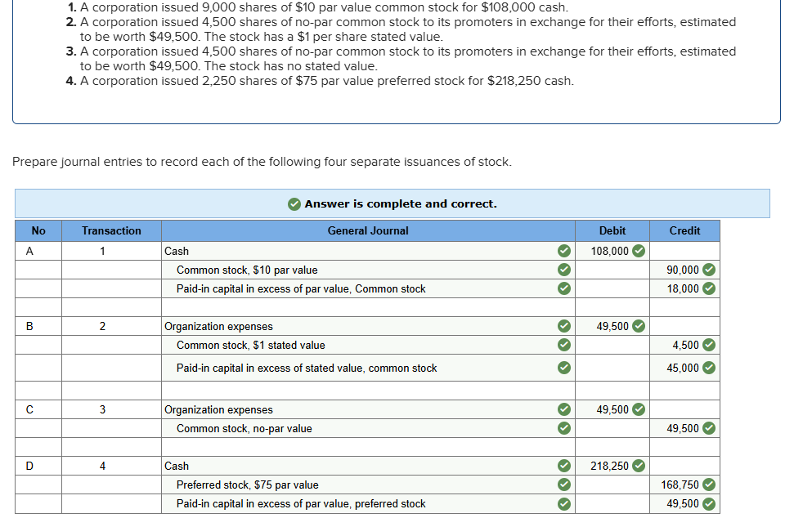This screenshot has width=812, height=527.
Task: Click the check icon next to 18,000 credit
Action: (709, 288)
